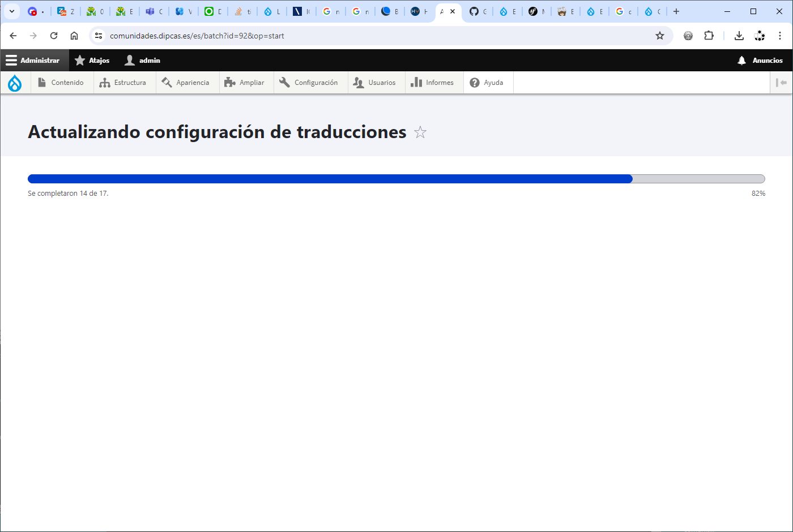Switch to the blue butterfly icon tab

click(184, 11)
